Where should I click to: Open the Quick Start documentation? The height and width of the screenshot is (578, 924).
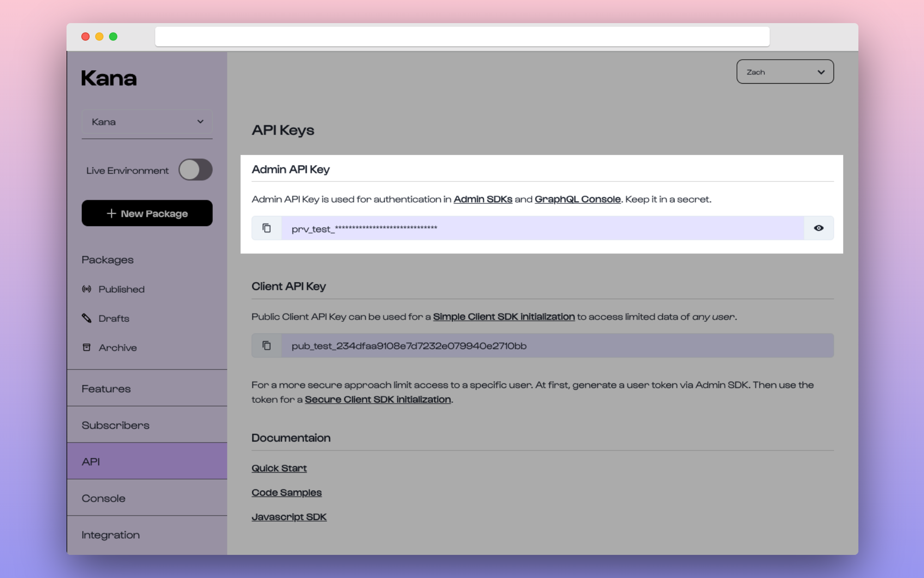pos(279,468)
